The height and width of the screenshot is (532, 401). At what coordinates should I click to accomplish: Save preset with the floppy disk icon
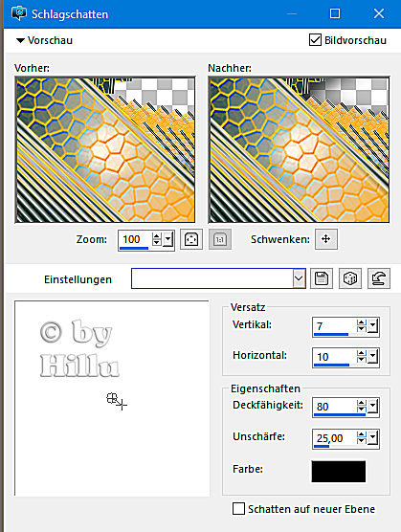coord(322,278)
